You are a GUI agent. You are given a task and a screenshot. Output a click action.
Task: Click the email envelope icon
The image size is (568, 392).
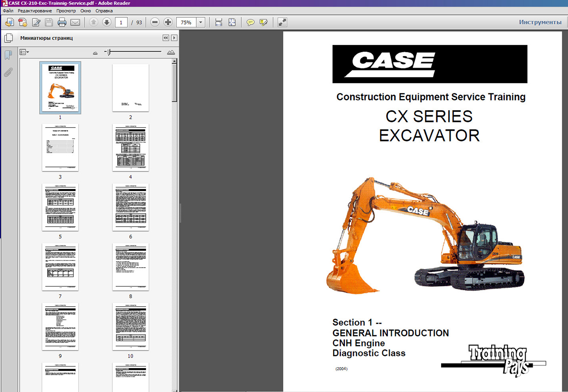[x=75, y=22]
